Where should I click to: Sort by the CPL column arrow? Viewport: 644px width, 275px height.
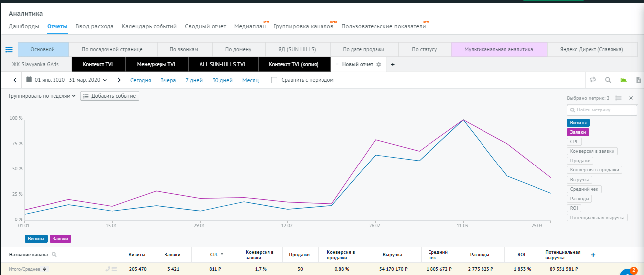[x=222, y=254]
